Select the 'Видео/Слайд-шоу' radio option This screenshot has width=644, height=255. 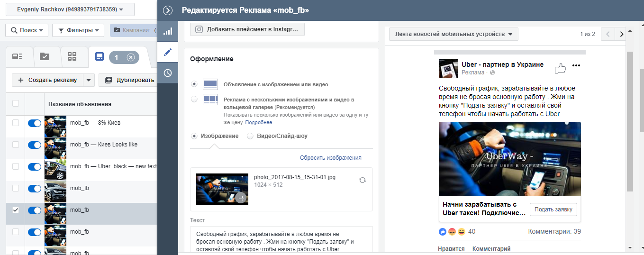(250, 136)
